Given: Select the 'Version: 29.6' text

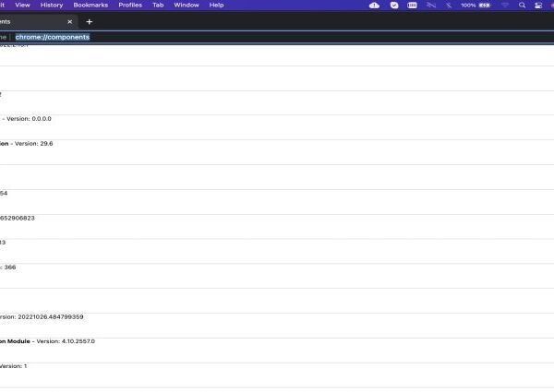Looking at the screenshot, I should 34,144.
